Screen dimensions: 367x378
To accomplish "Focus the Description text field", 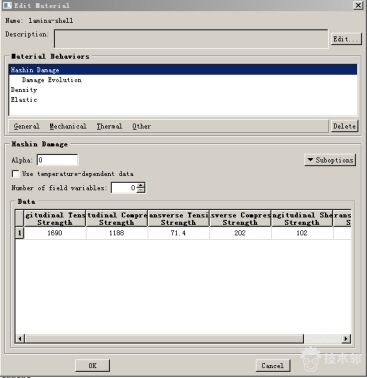I will [191, 39].
